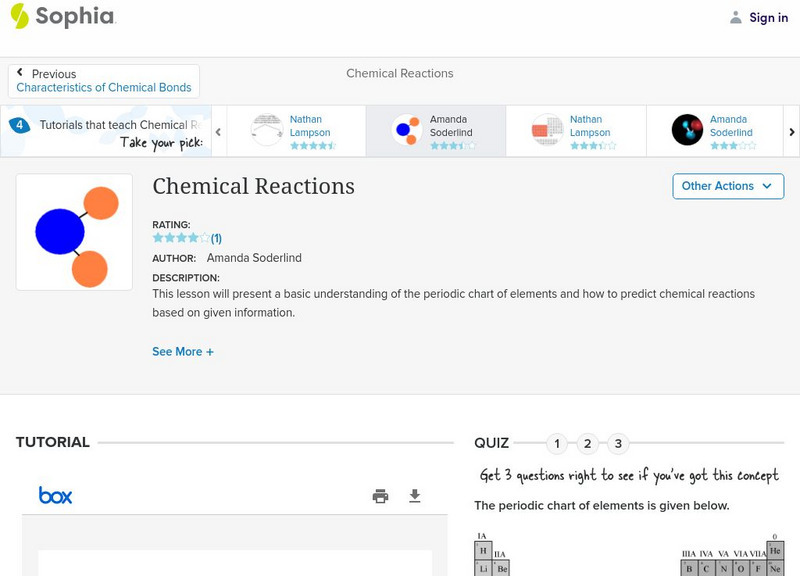Image resolution: width=800 pixels, height=576 pixels.
Task: Select first Nathan Lampson tutorial
Action: click(x=296, y=131)
